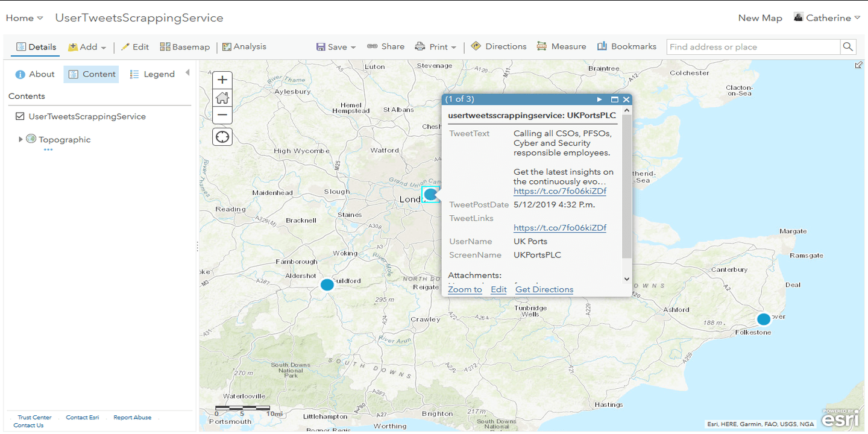
Task: Select the tweet point near Guildford
Action: point(327,285)
